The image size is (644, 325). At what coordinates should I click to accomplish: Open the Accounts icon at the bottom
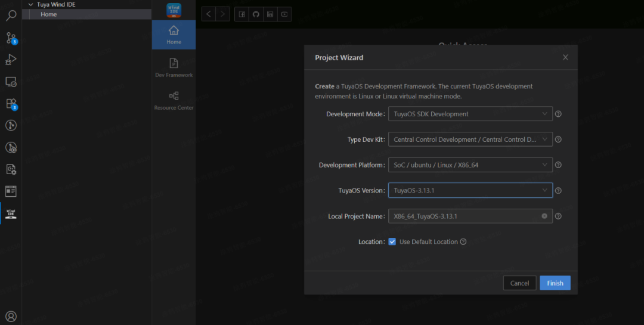11,317
